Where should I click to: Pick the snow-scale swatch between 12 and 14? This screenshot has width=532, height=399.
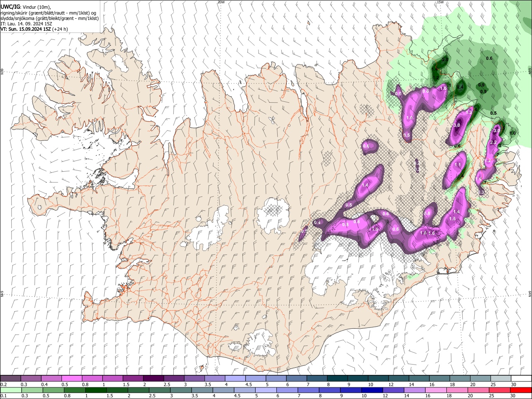pos(398,378)
